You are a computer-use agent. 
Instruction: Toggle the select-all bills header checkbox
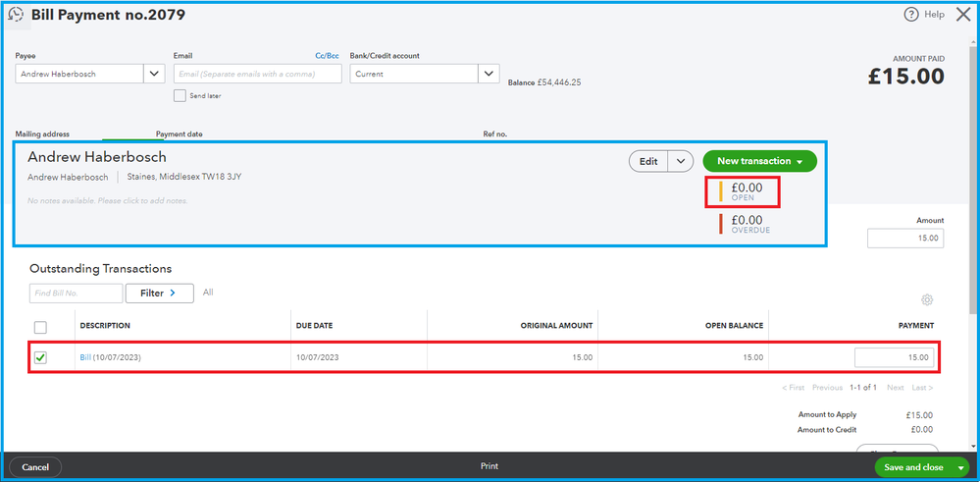[x=40, y=328]
